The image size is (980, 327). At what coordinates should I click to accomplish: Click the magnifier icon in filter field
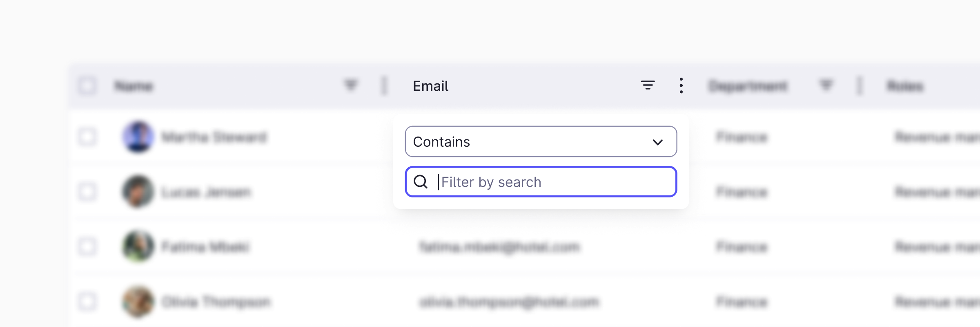click(421, 181)
